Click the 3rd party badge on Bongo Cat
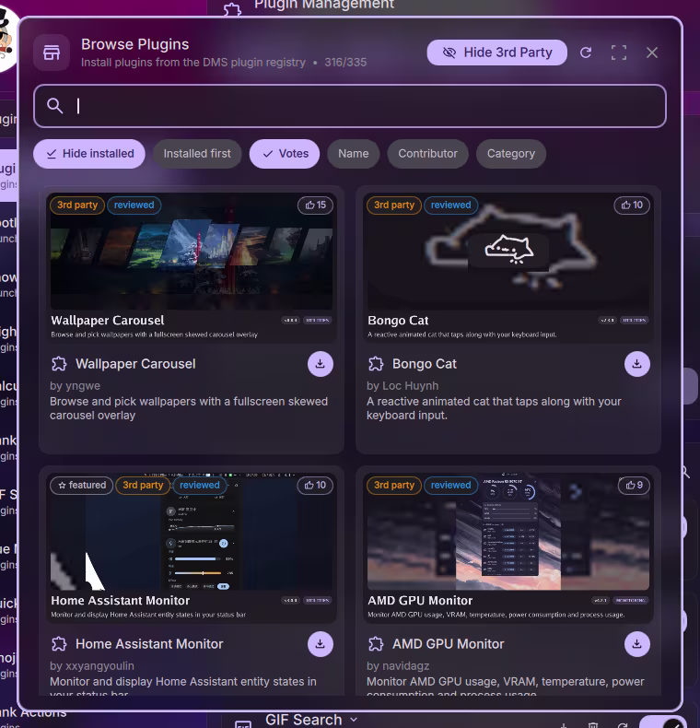 pos(394,205)
